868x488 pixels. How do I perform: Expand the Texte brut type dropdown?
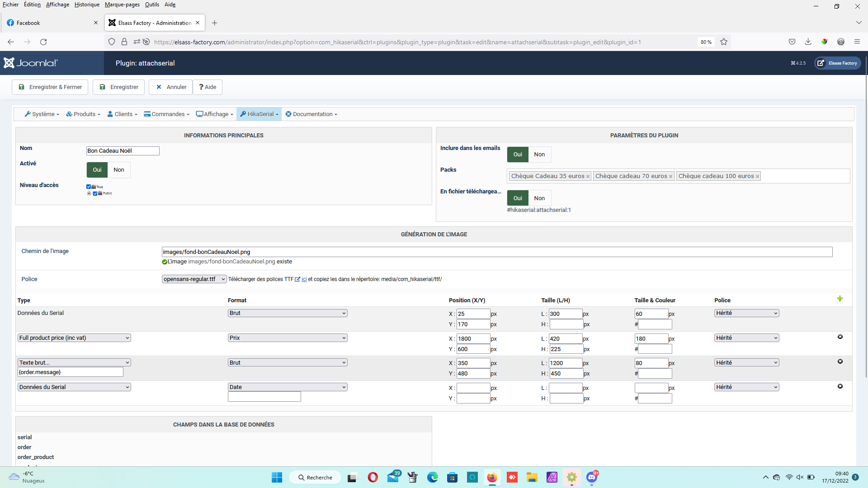pyautogui.click(x=74, y=362)
